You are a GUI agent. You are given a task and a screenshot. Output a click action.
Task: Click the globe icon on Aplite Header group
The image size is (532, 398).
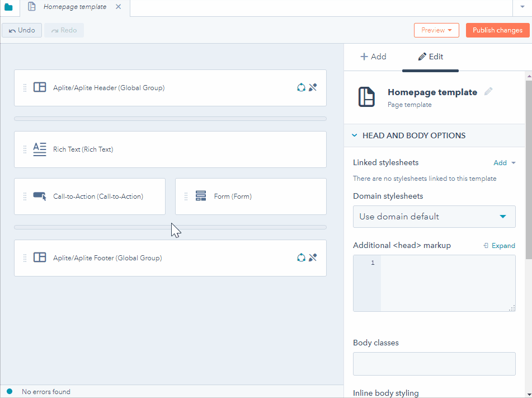point(301,87)
